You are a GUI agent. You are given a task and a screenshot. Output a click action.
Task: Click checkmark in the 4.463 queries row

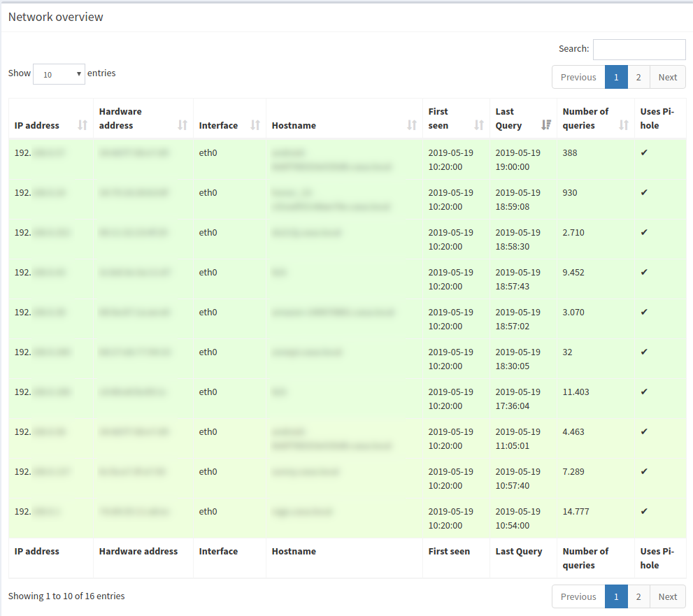tap(644, 431)
